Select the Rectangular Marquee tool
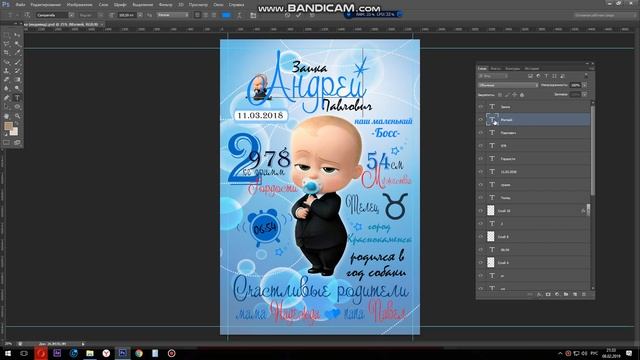Viewport: 640px width, 360px height. [x=7, y=35]
